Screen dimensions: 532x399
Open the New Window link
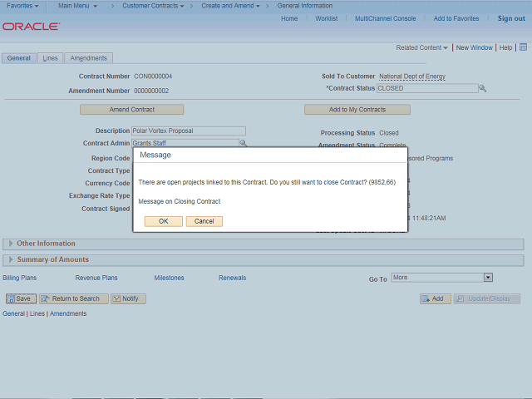pyautogui.click(x=474, y=47)
